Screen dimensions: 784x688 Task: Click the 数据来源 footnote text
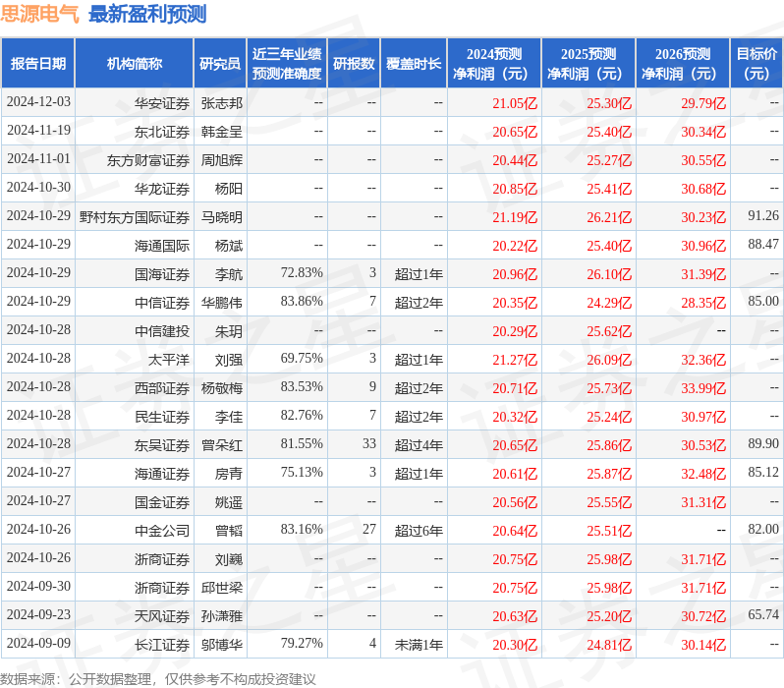click(x=158, y=679)
